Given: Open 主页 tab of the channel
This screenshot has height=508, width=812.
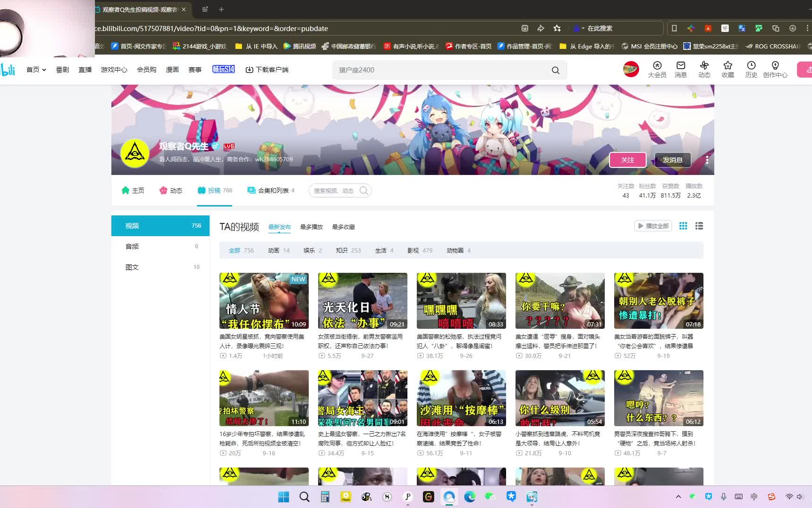Looking at the screenshot, I should 133,190.
